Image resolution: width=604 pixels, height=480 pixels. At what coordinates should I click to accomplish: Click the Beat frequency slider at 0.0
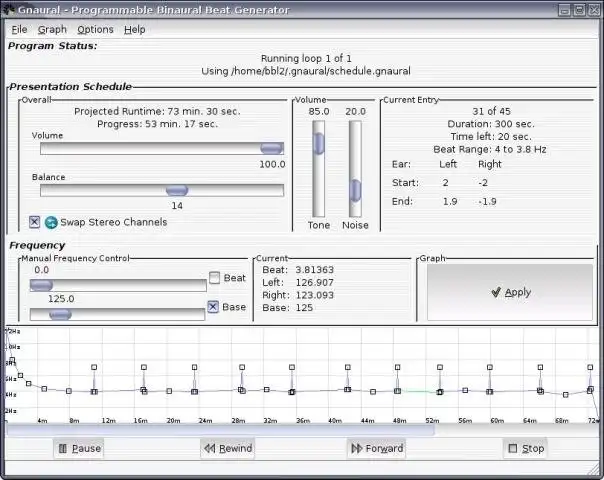click(x=118, y=285)
